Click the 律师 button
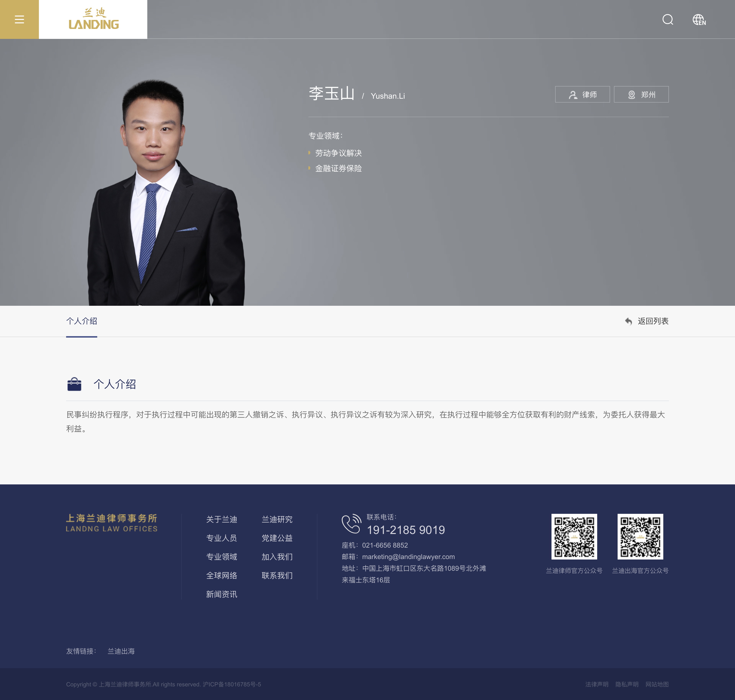735x700 pixels. (x=582, y=94)
